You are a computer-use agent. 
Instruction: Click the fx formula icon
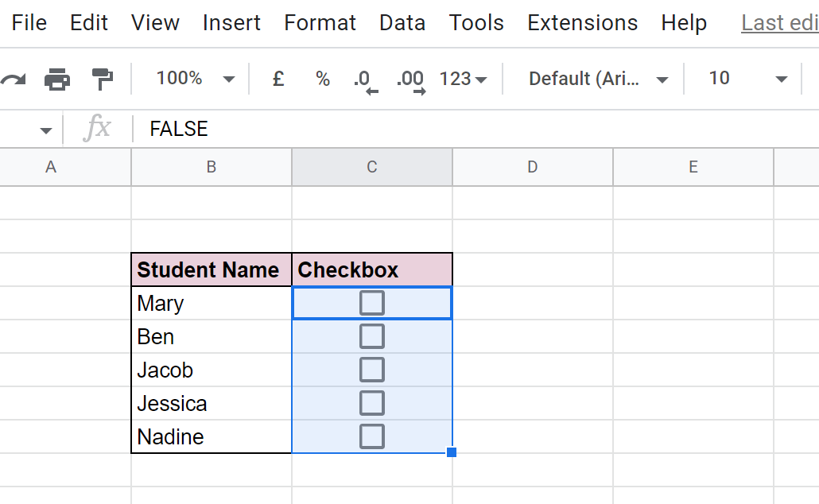click(x=95, y=129)
